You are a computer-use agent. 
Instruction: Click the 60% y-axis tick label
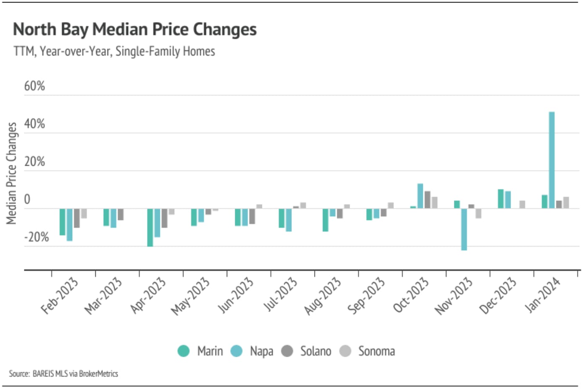(x=34, y=86)
